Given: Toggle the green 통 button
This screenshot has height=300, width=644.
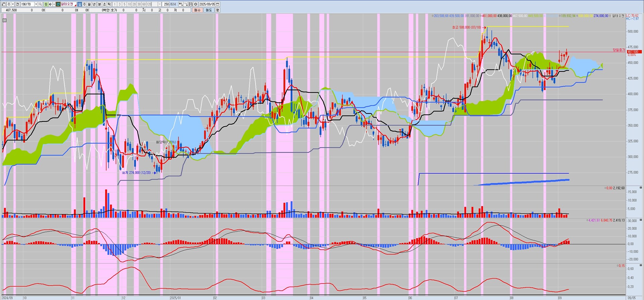Looking at the screenshot, I should (x=46, y=4).
